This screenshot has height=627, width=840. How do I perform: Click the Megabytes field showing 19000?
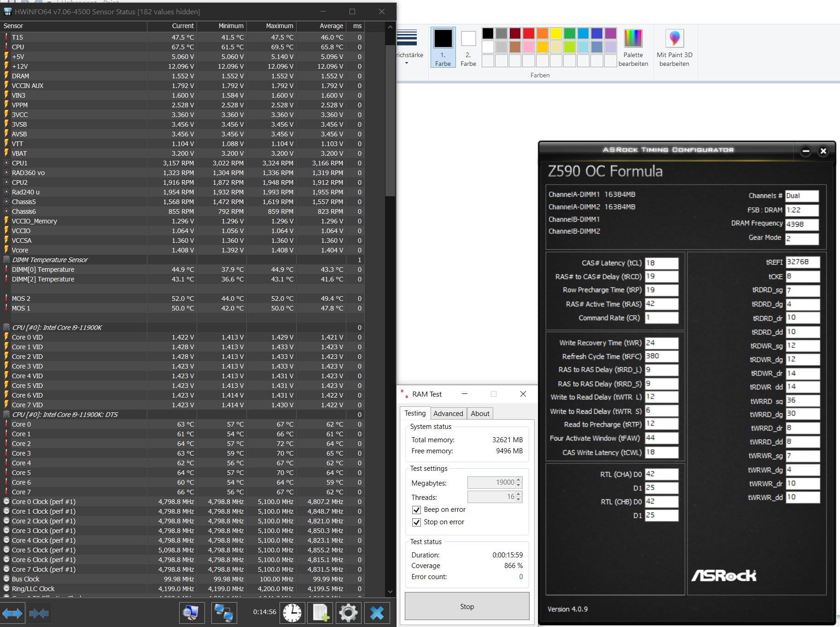pos(491,482)
